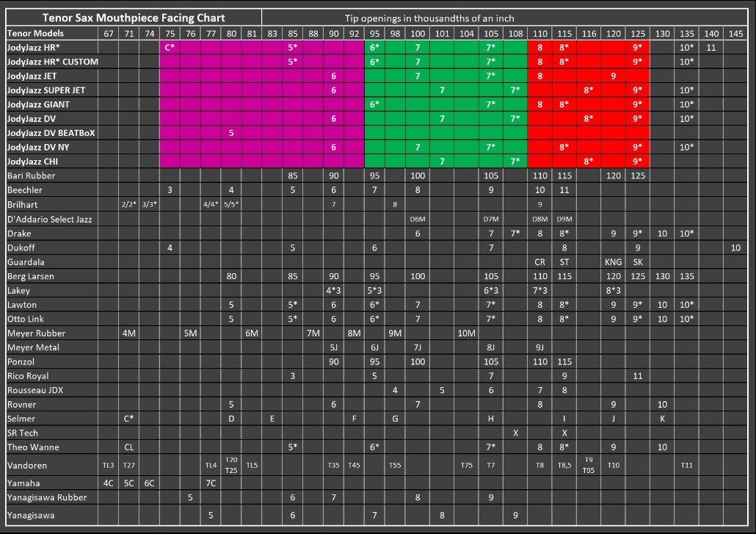This screenshot has height=534, width=756.
Task: Select the 'Tenor Models' header cell
Action: coord(35,33)
